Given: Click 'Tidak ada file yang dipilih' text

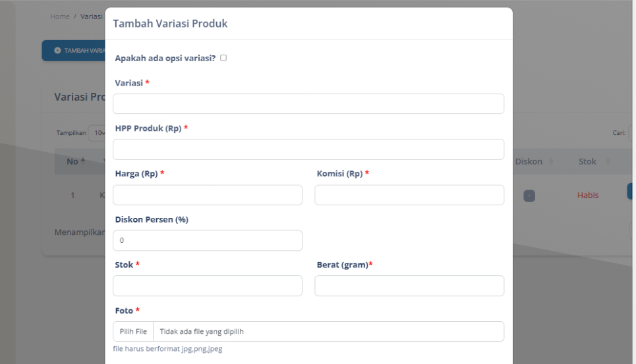Looking at the screenshot, I should tap(202, 332).
